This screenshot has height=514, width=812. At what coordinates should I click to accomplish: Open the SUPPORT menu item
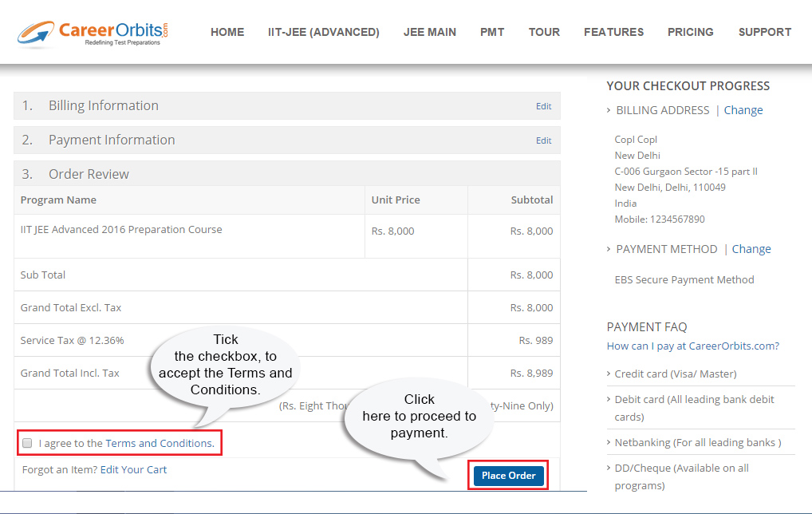click(764, 32)
